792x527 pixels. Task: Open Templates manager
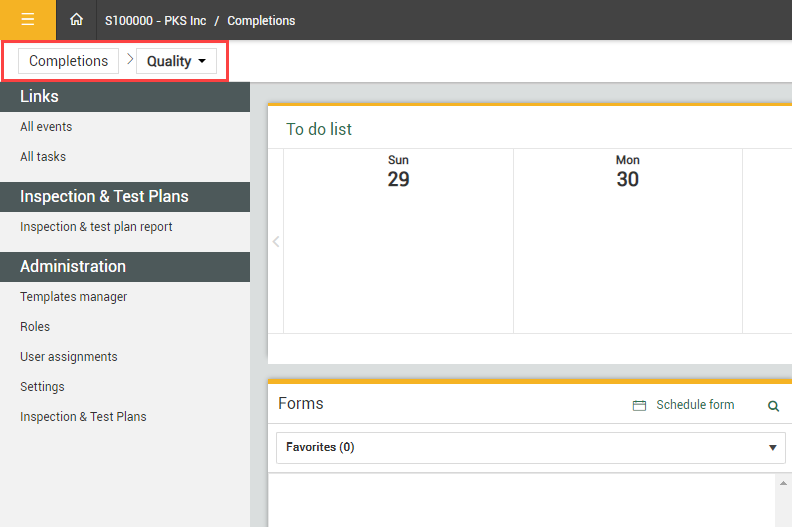click(73, 297)
